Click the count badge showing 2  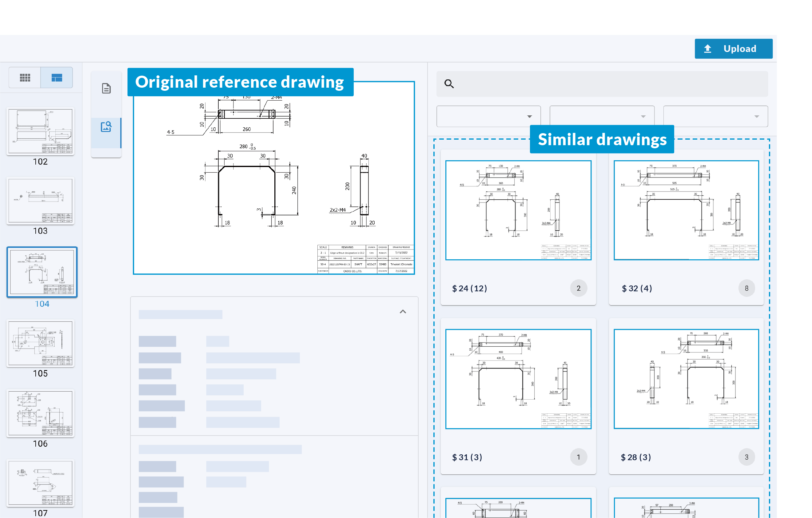tap(579, 288)
